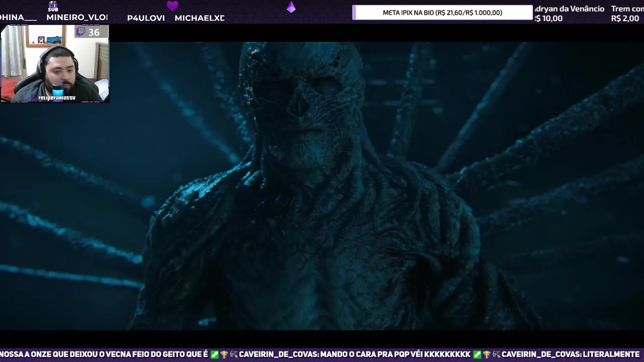Click the Twitch logo beside viewer count 36

coord(80,32)
